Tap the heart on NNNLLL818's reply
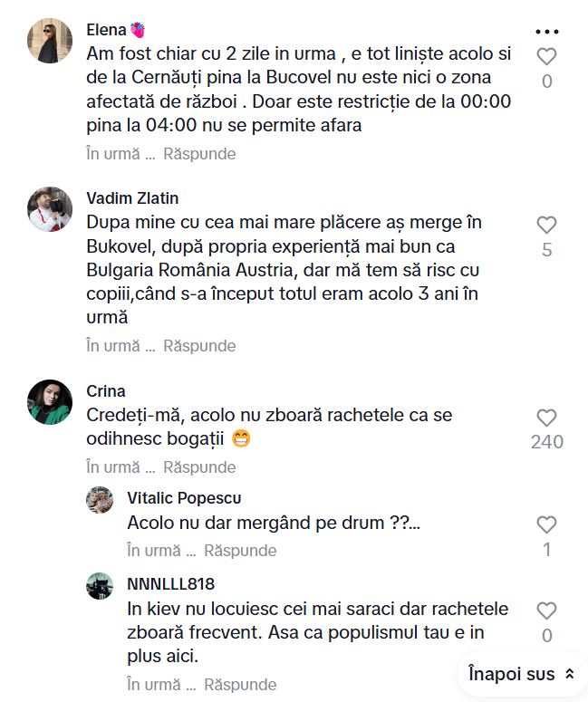Image resolution: width=588 pixels, height=702 pixels. [546, 611]
